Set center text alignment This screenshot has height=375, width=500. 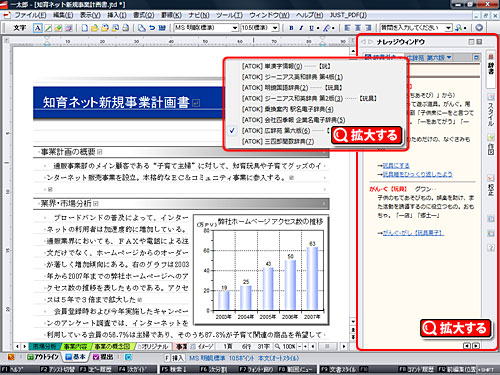pos(358,28)
